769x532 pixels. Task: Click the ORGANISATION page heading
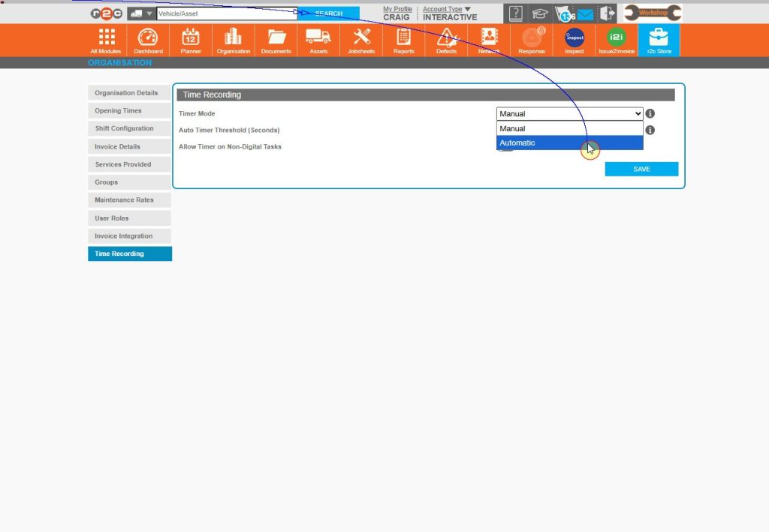[119, 63]
